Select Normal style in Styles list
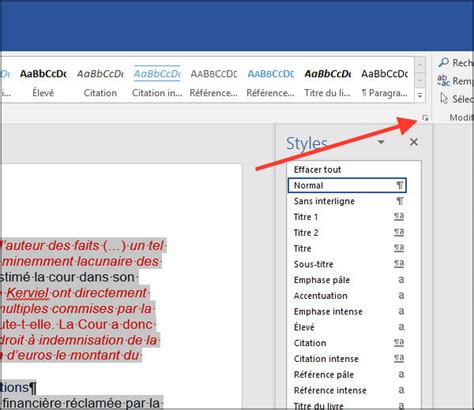This screenshot has height=410, width=474. pos(347,185)
